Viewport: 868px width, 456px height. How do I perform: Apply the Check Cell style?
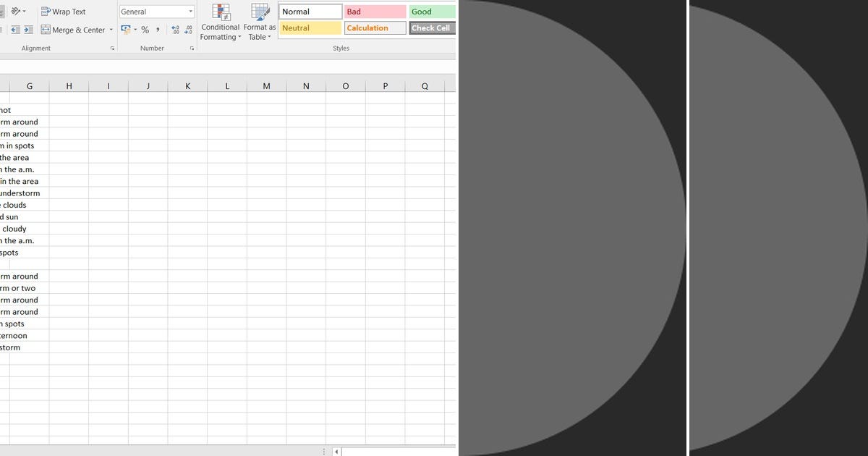[x=432, y=28]
